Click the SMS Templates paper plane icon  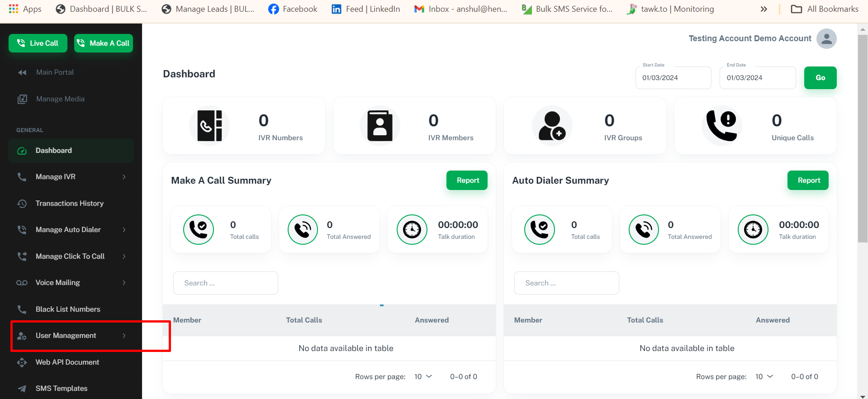22,389
